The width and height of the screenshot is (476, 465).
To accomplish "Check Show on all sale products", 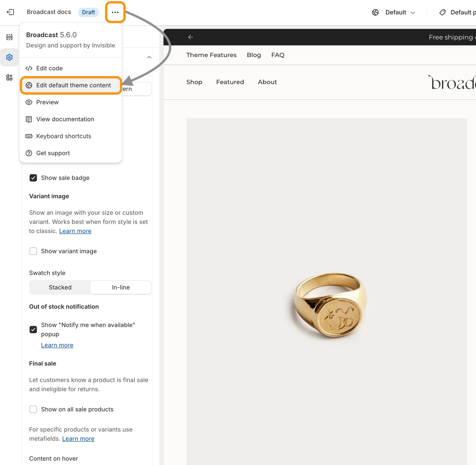I will pos(33,409).
